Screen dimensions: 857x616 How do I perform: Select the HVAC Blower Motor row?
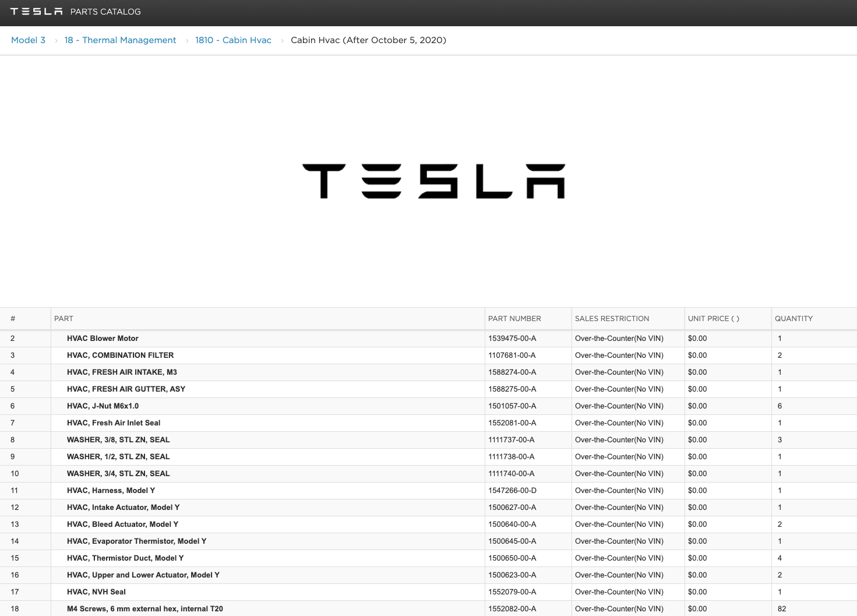pyautogui.click(x=103, y=339)
